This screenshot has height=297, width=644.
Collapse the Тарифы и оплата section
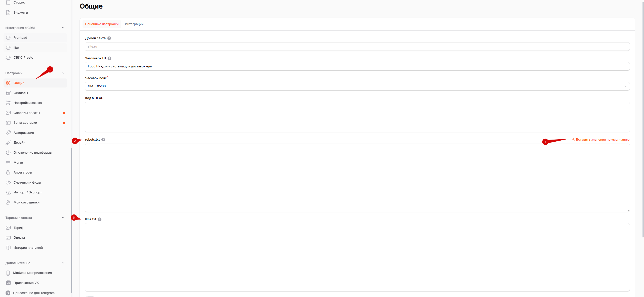tap(63, 218)
